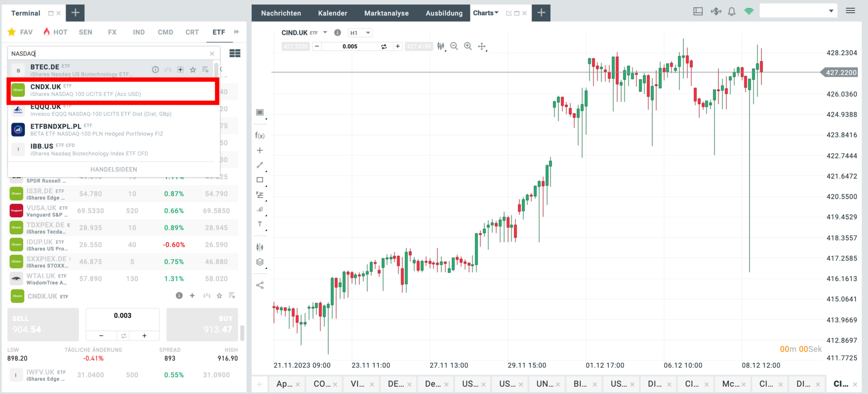The image size is (868, 394).
Task: Click the chart zoom out magnifier
Action: pyautogui.click(x=454, y=46)
